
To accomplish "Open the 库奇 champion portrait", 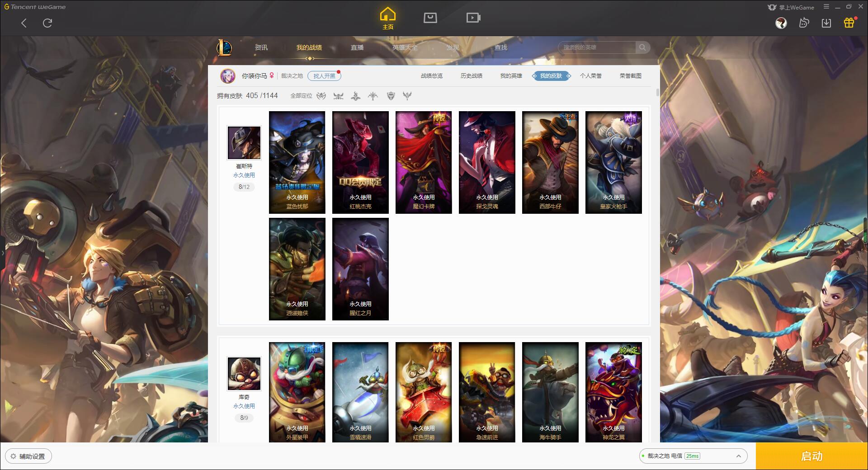I will 244,373.
